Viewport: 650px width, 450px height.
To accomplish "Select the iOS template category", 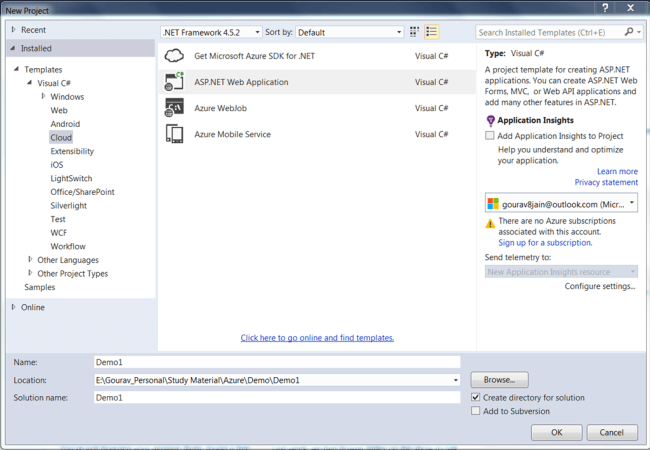I will pos(57,165).
